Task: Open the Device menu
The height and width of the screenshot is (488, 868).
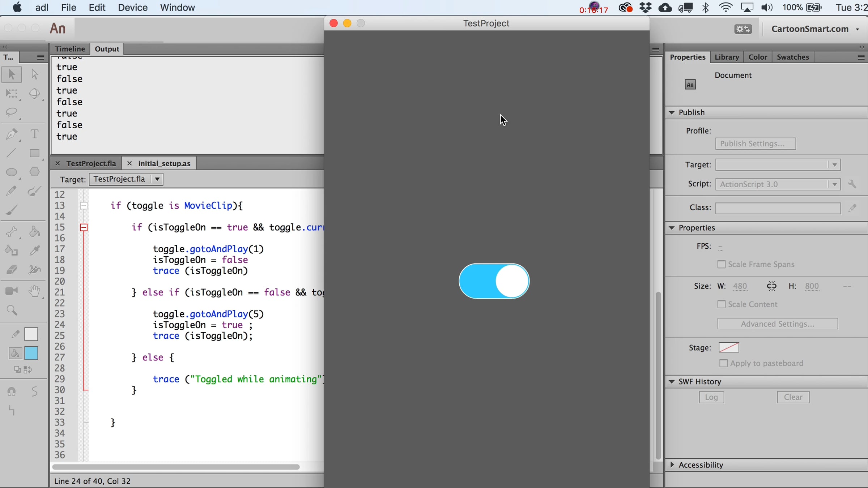Action: [132, 8]
